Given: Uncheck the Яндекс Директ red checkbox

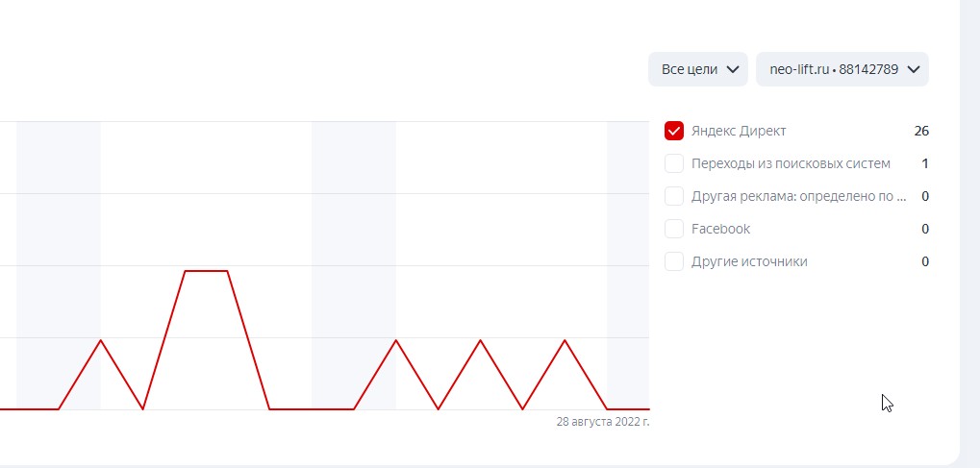Looking at the screenshot, I should [x=674, y=131].
